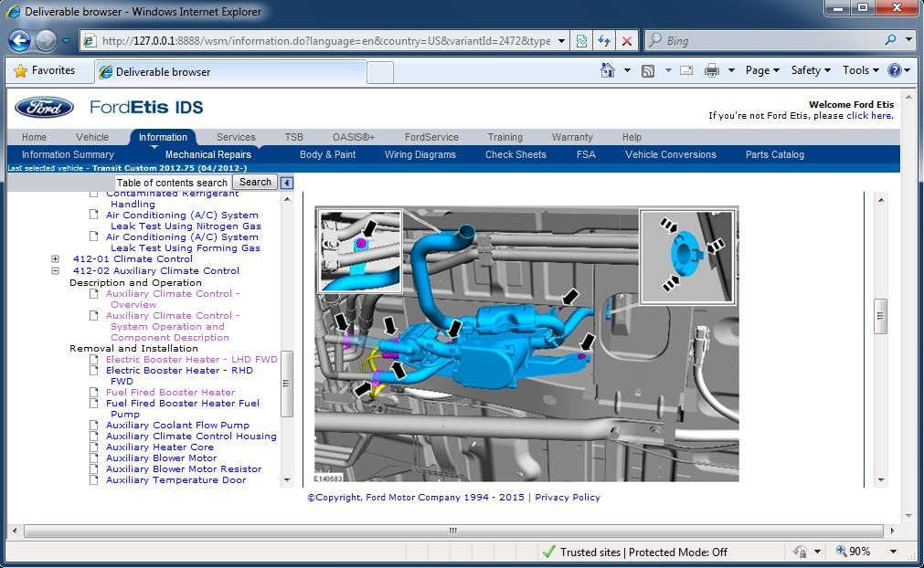The width and height of the screenshot is (924, 568).
Task: Open search provider dropdown arrow
Action: pos(908,40)
